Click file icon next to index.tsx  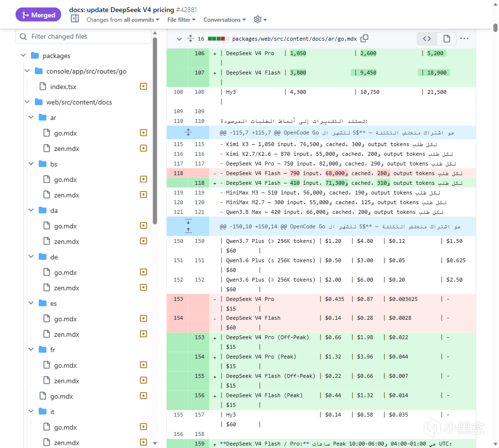[43, 86]
